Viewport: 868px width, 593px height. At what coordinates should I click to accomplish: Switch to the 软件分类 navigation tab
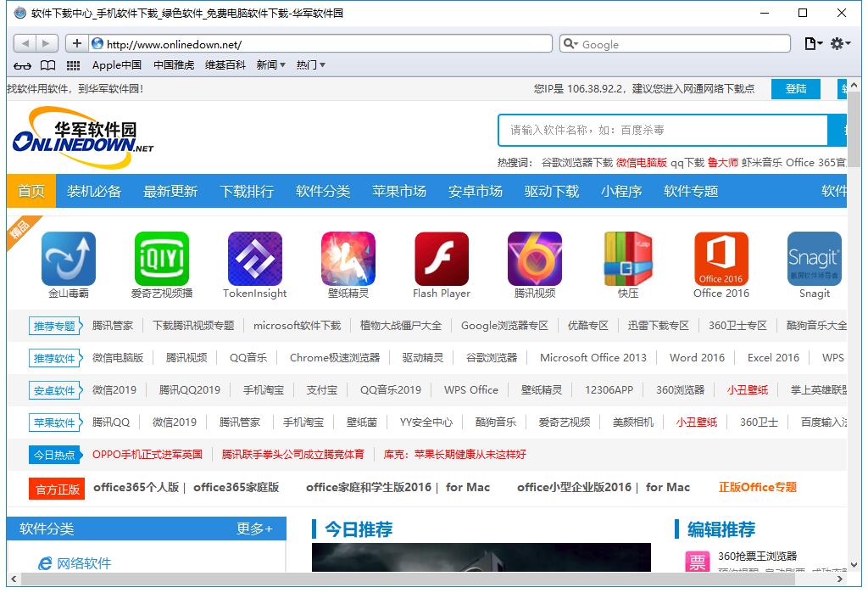322,191
